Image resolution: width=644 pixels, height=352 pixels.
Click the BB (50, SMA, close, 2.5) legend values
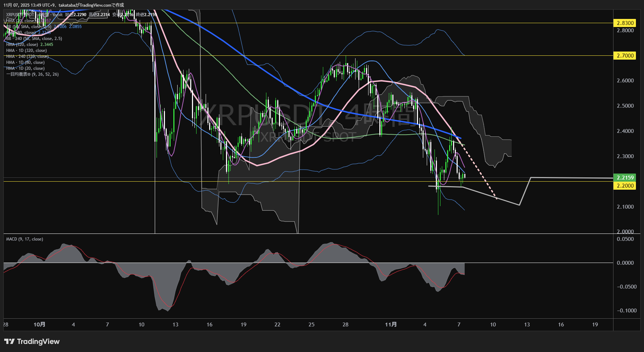coord(68,27)
